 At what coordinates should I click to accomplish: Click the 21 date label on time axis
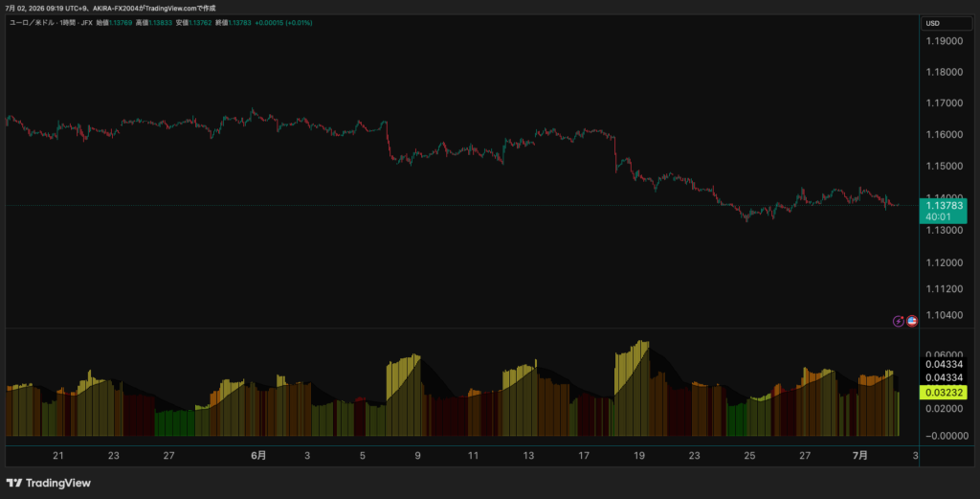(x=58, y=456)
